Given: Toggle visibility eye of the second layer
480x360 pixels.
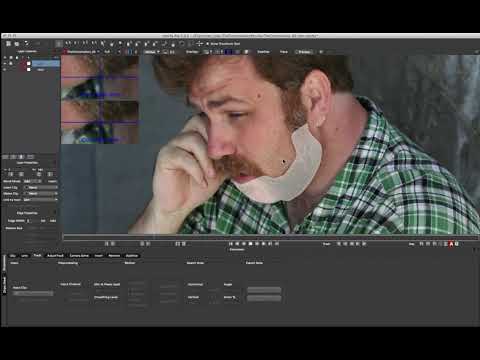Looking at the screenshot, I should [x=5, y=70].
